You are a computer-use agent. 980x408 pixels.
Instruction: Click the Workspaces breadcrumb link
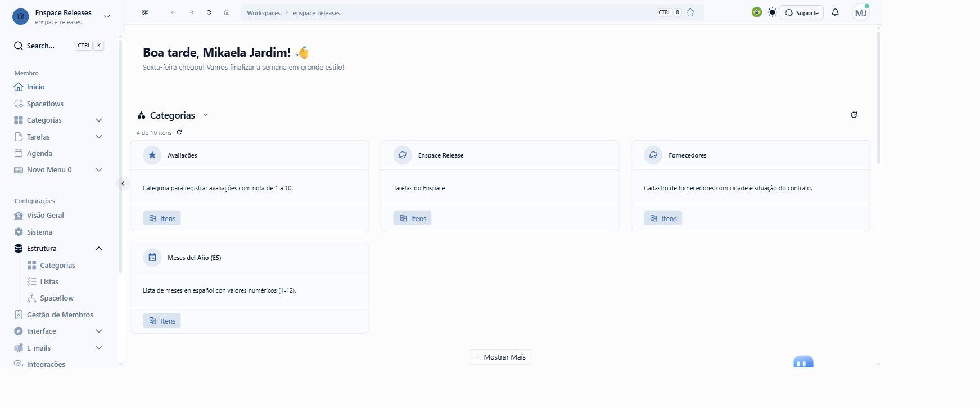coord(264,13)
